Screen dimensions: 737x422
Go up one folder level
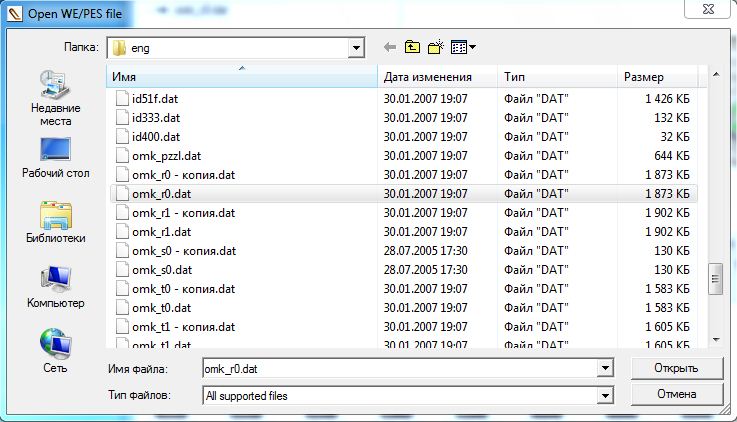[412, 47]
